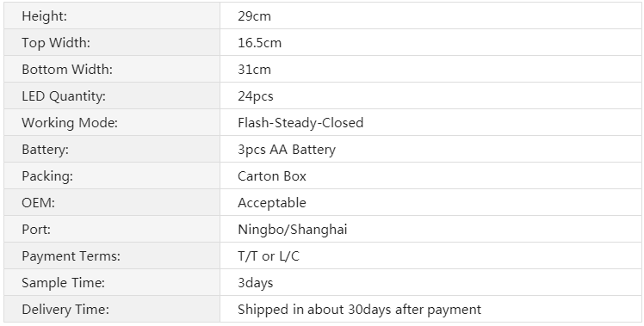Click the Height label cell

pos(112,15)
